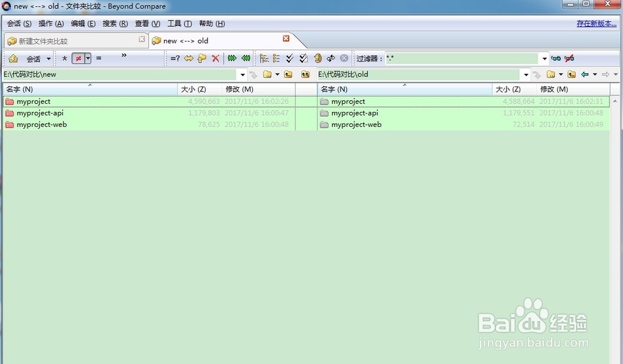
Task: Open the left path history dropdown
Action: coord(243,74)
